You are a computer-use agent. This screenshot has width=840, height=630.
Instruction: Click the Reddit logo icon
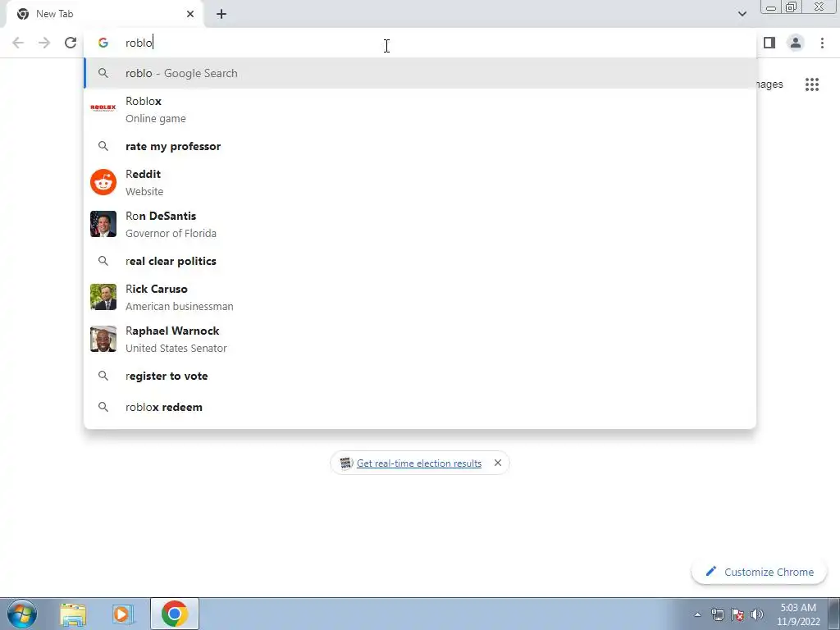pos(103,182)
